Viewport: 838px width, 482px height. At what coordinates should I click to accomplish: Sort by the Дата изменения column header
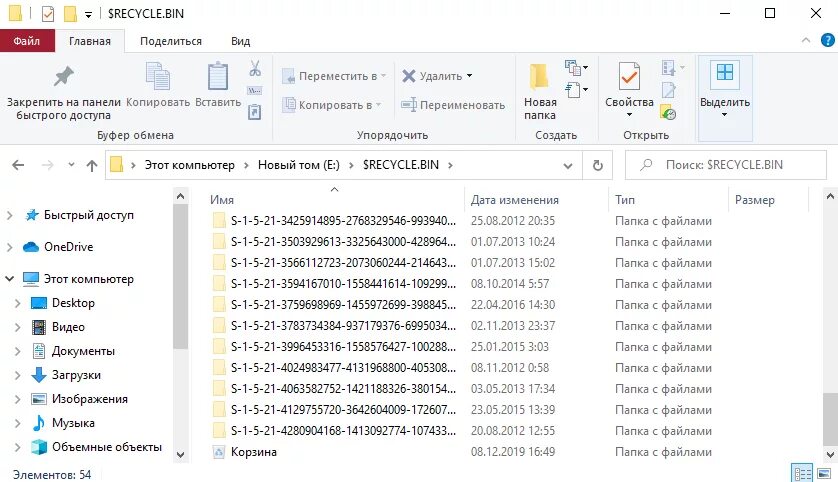coord(537,200)
